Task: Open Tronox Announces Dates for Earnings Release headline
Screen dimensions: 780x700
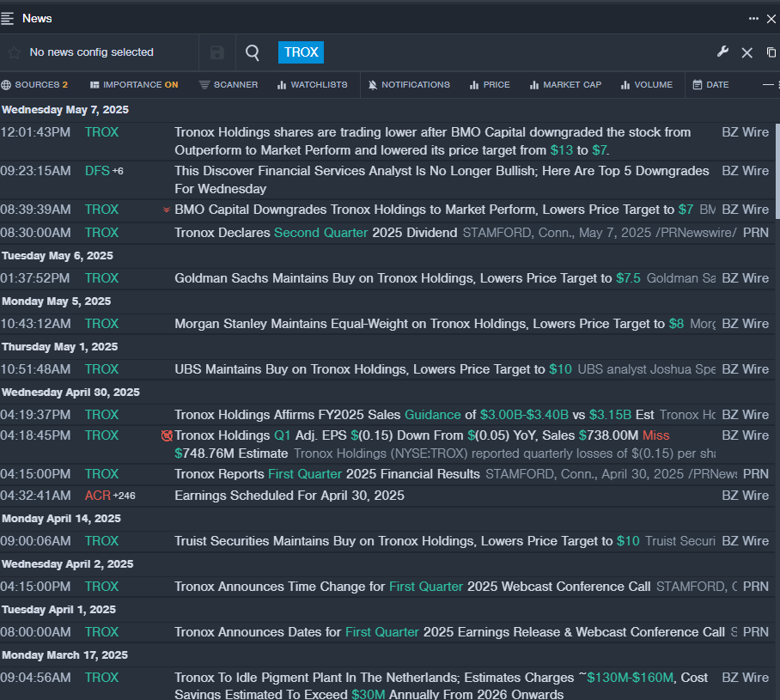Action: tap(449, 632)
